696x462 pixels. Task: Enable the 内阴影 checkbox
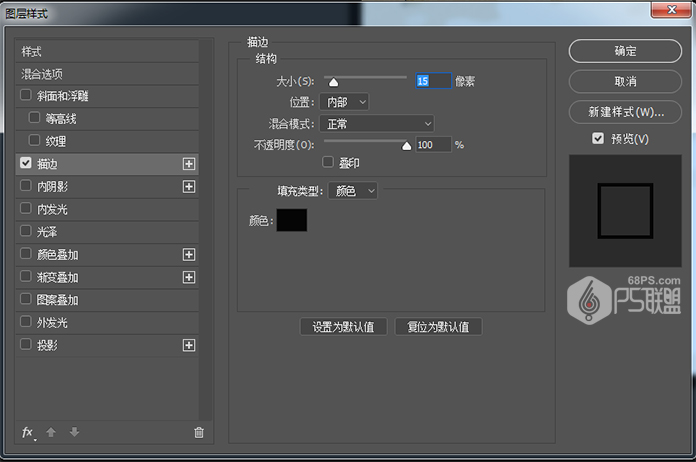26,186
